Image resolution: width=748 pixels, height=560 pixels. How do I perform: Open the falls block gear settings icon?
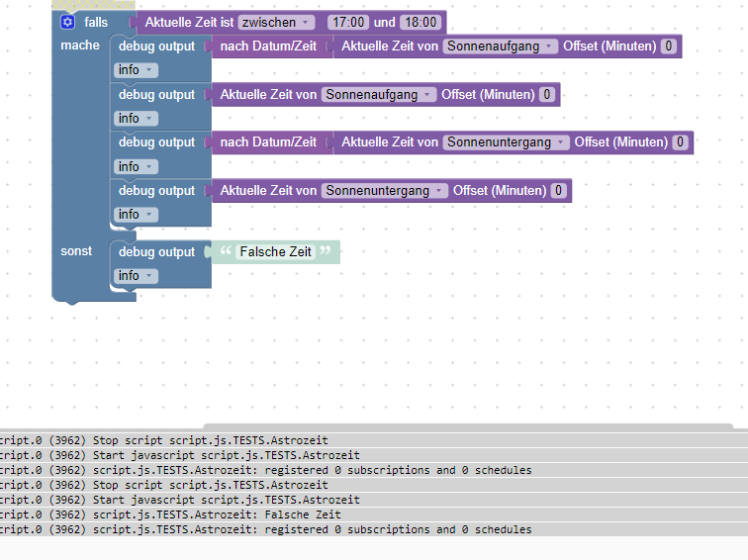pos(67,22)
